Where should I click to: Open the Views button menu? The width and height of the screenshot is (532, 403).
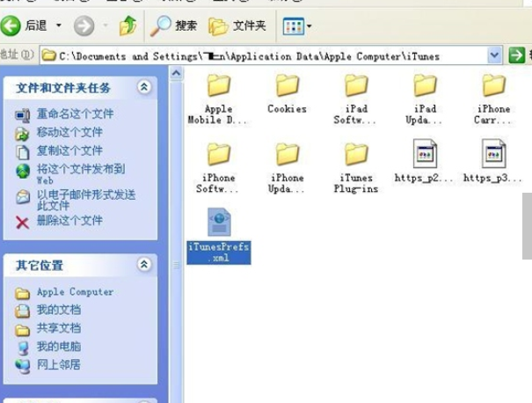297,26
